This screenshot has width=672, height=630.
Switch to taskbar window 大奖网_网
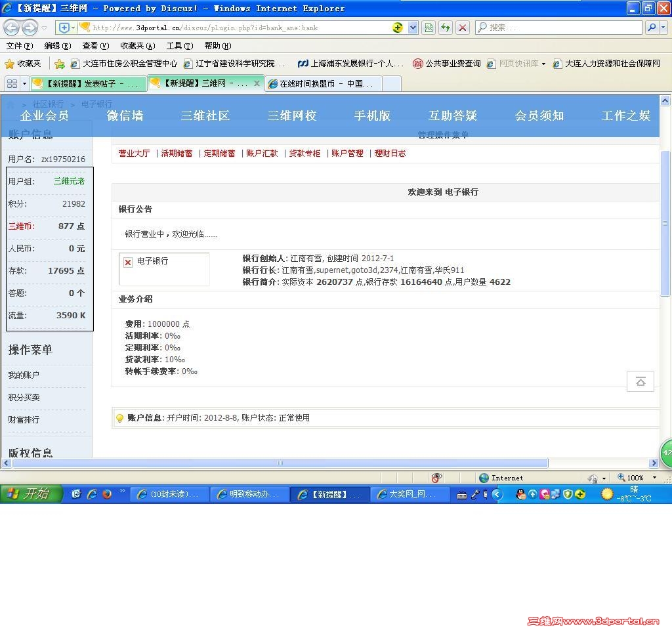coord(409,494)
